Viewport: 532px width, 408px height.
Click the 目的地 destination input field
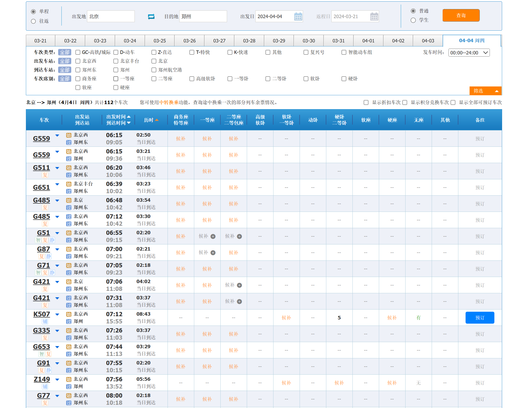tap(203, 17)
